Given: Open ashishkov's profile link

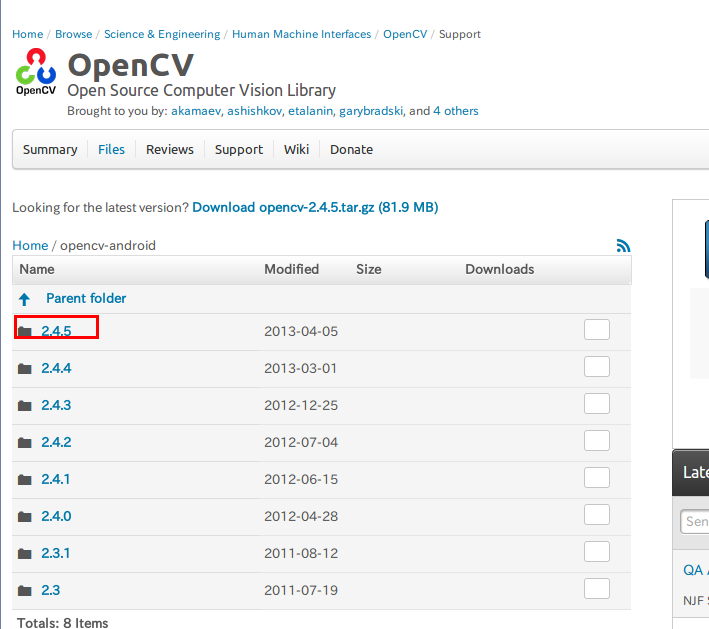Looking at the screenshot, I should [255, 111].
